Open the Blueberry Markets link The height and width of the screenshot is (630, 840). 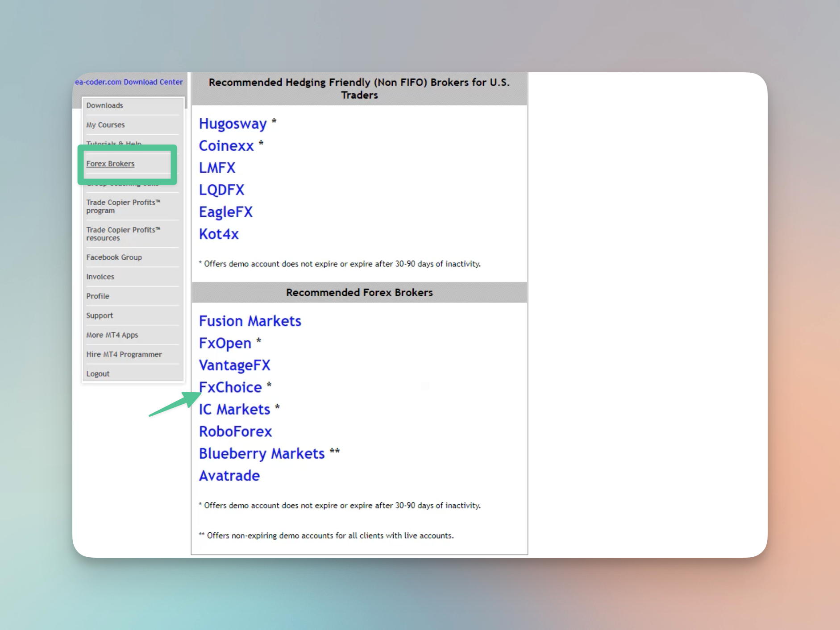[x=262, y=454]
